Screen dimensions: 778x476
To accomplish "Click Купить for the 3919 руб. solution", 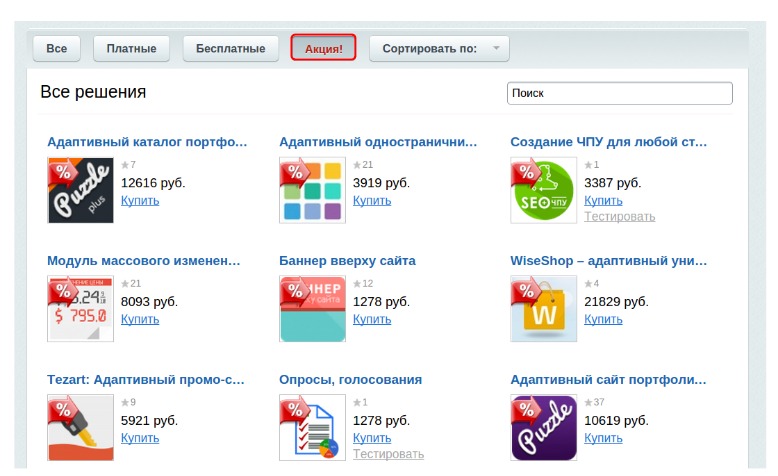I will click(x=372, y=200).
